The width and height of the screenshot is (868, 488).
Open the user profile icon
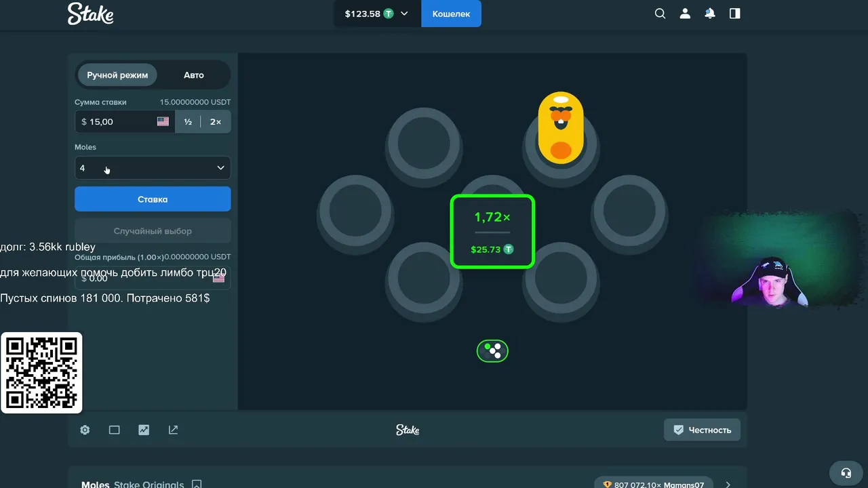coord(685,14)
